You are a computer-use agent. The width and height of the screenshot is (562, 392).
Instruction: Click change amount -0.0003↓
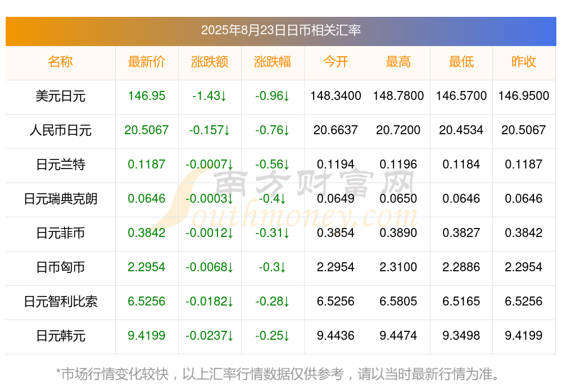tap(209, 198)
